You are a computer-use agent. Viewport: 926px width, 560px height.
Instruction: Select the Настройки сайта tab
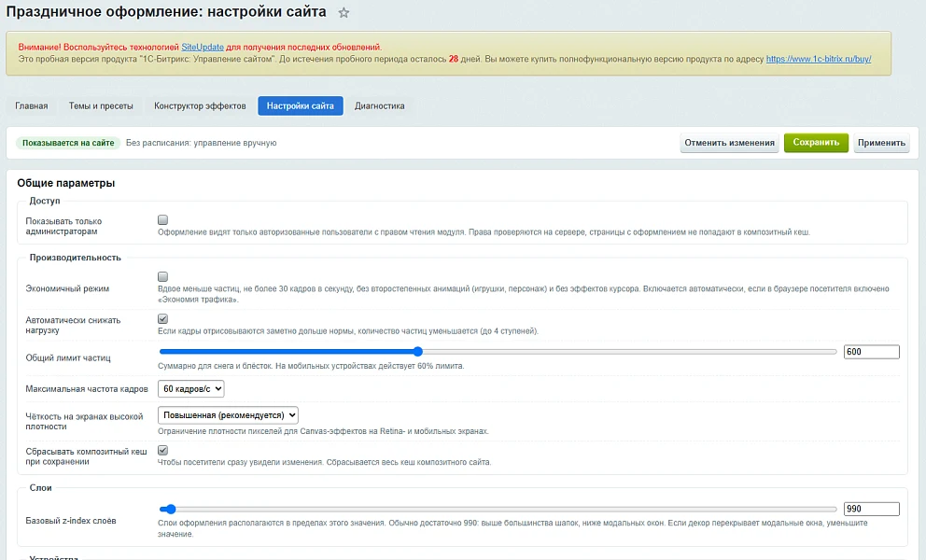pos(300,105)
